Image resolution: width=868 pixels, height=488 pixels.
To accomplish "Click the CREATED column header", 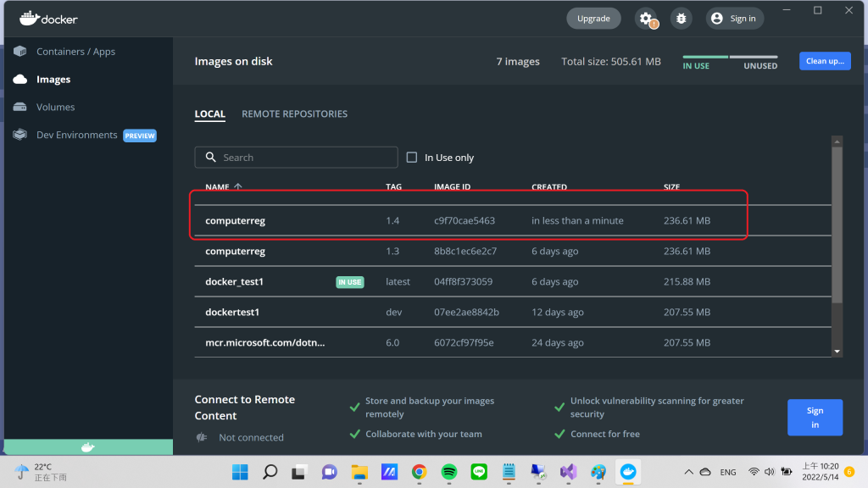I will [549, 187].
